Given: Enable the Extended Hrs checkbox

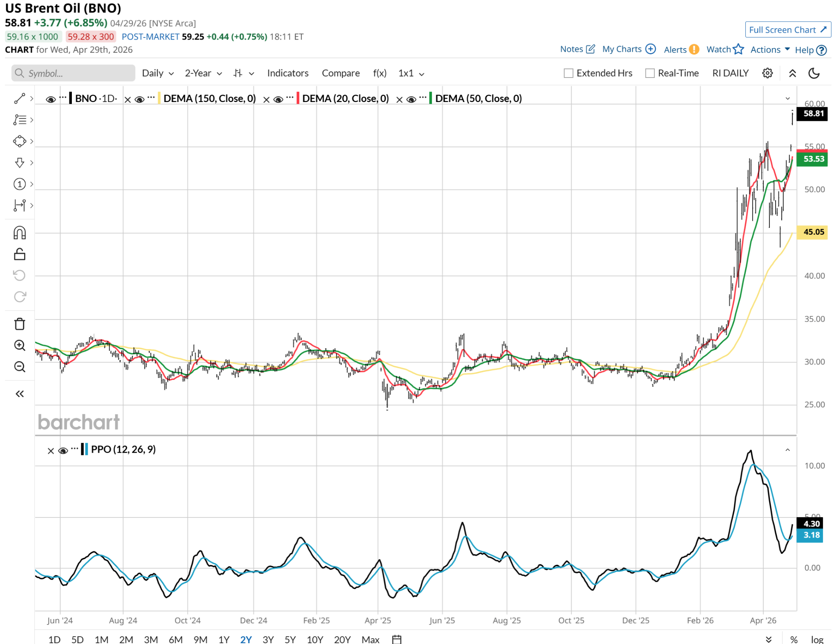Looking at the screenshot, I should [568, 73].
